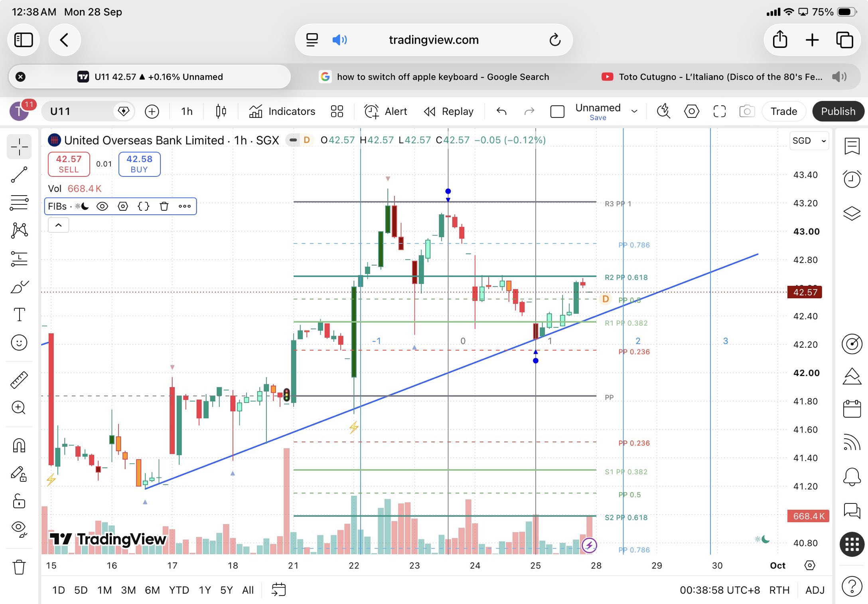Open the candlestick chart type menu
The image size is (868, 604).
(x=221, y=111)
